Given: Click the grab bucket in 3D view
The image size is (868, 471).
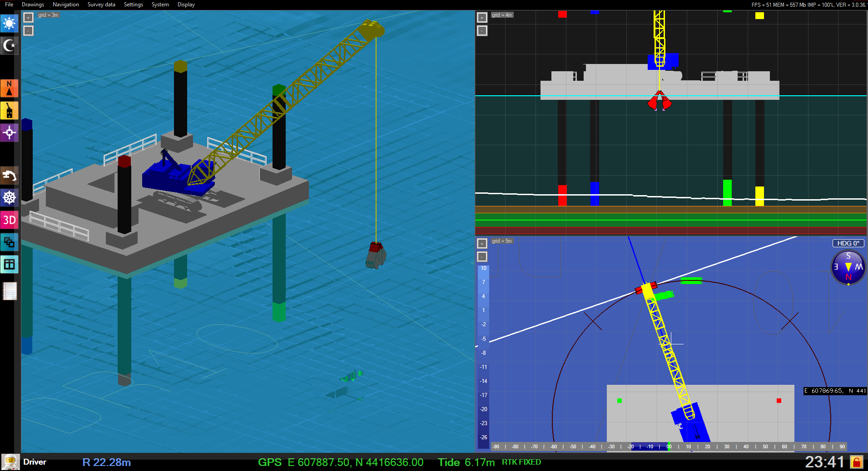Looking at the screenshot, I should 376,255.
